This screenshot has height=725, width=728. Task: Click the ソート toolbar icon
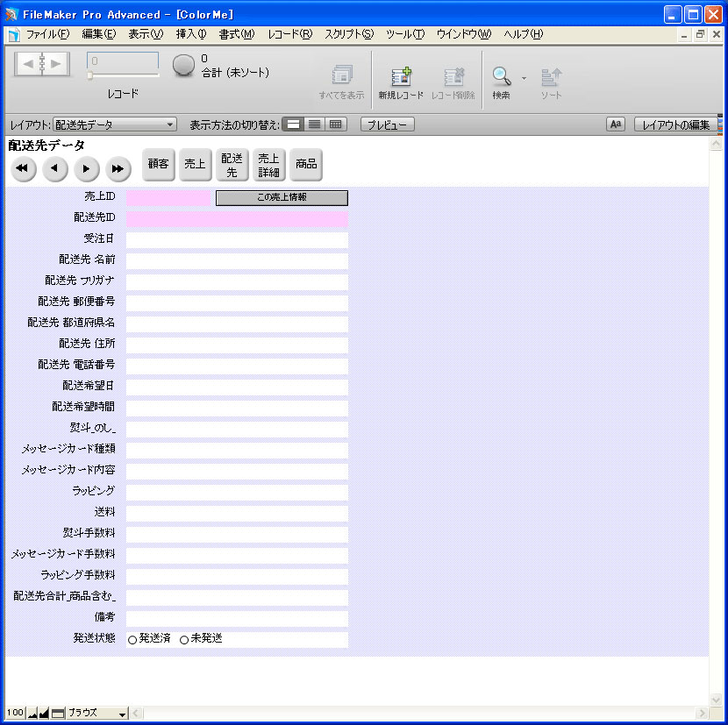tap(551, 77)
